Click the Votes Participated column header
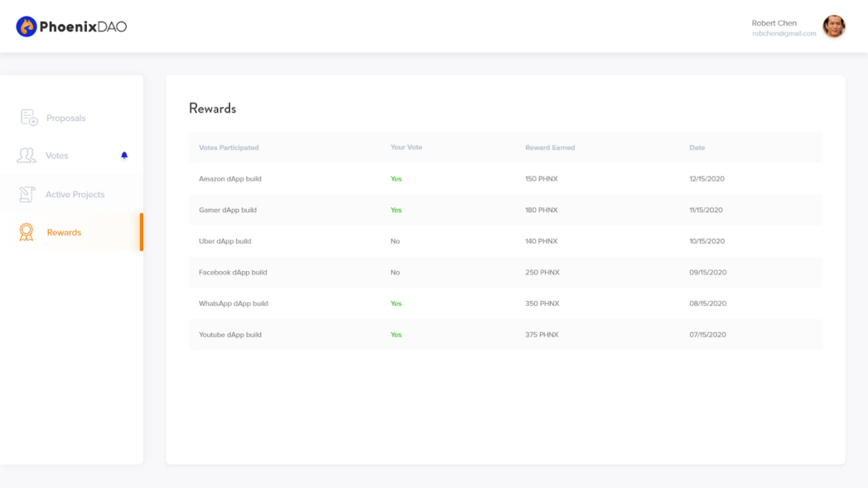The image size is (868, 488). pyautogui.click(x=229, y=147)
